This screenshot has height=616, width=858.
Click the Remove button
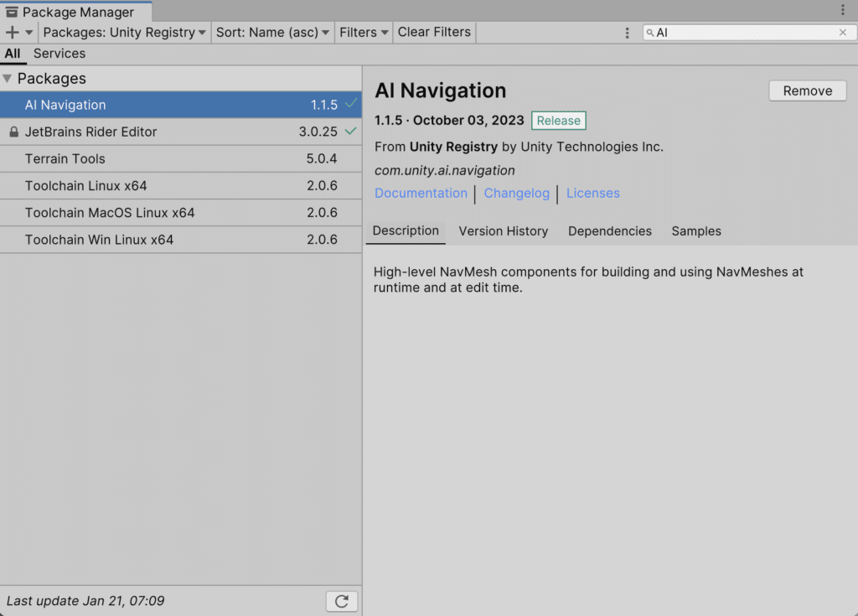[807, 91]
